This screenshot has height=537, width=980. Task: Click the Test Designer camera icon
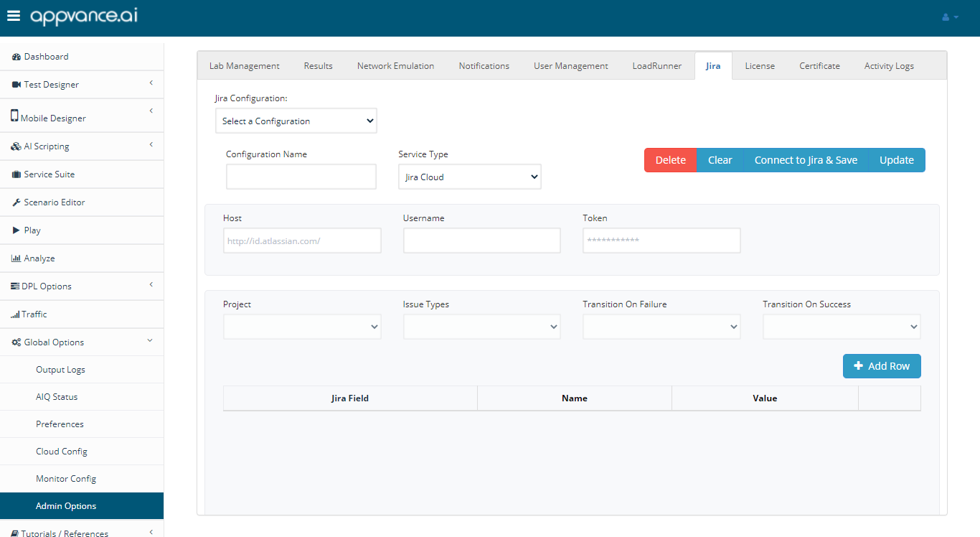tap(17, 85)
